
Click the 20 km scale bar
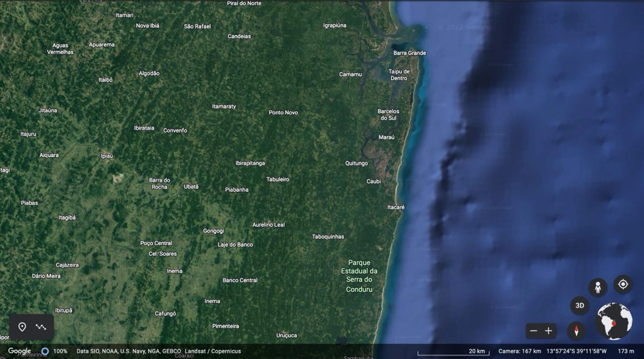453,352
